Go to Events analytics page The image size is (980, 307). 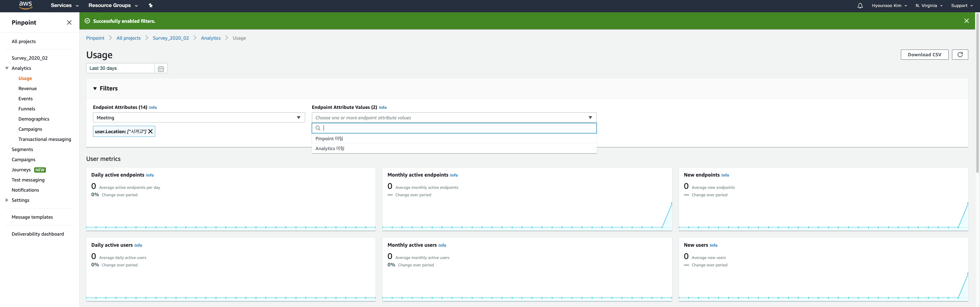(x=26, y=99)
